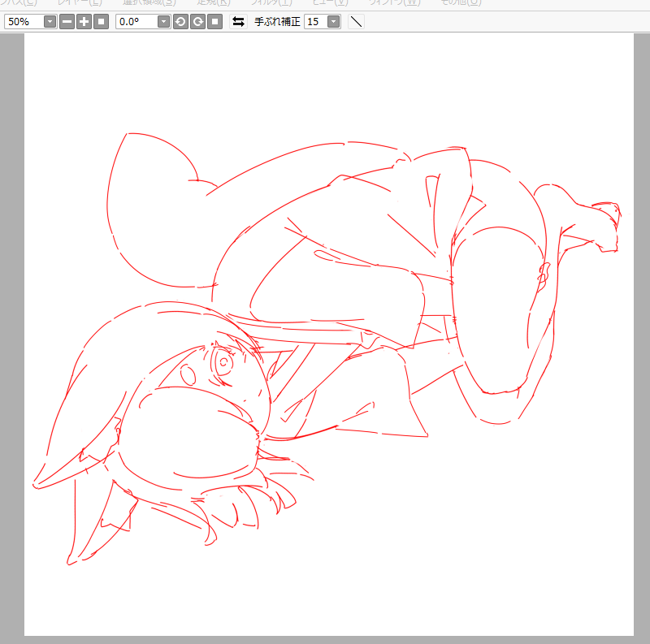Screen dimensions: 650x644
Task: Reset the canvas zoom level
Action: pos(101,22)
